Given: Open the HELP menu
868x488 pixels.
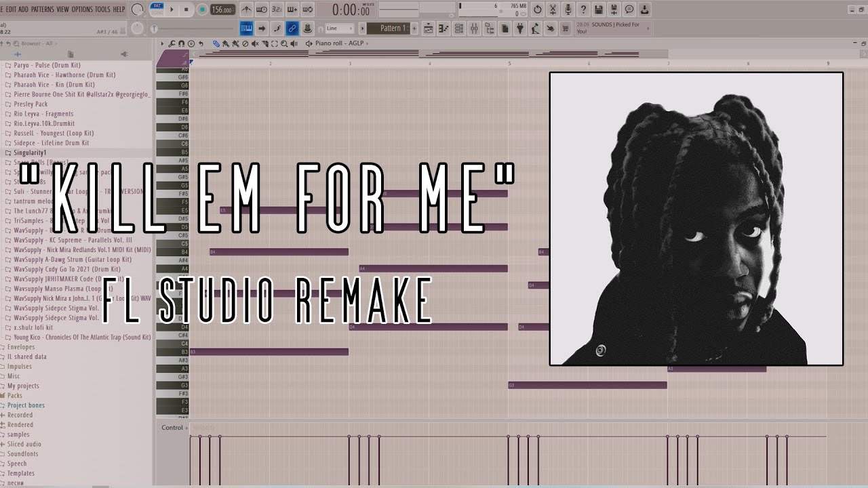Looking at the screenshot, I should pos(119,9).
